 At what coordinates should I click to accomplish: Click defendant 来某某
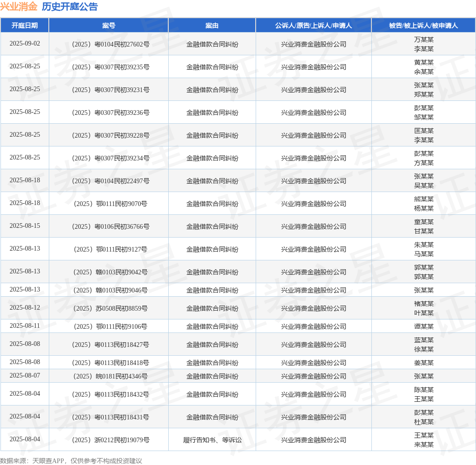pyautogui.click(x=424, y=445)
